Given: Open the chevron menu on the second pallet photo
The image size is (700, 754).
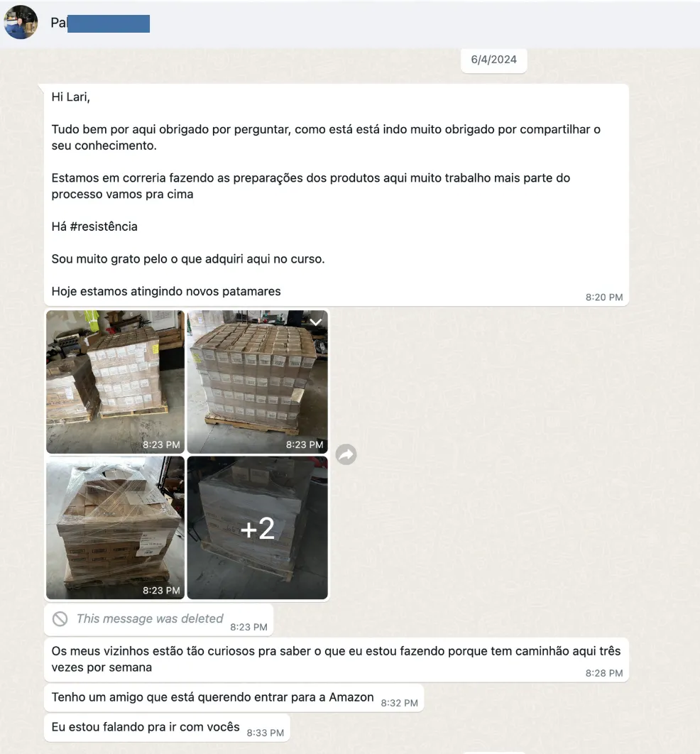Looking at the screenshot, I should click(x=315, y=322).
